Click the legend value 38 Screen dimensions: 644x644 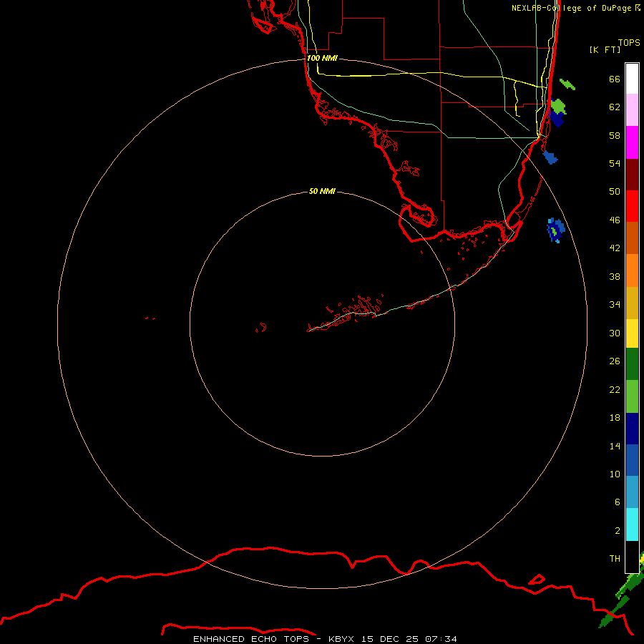(615, 276)
